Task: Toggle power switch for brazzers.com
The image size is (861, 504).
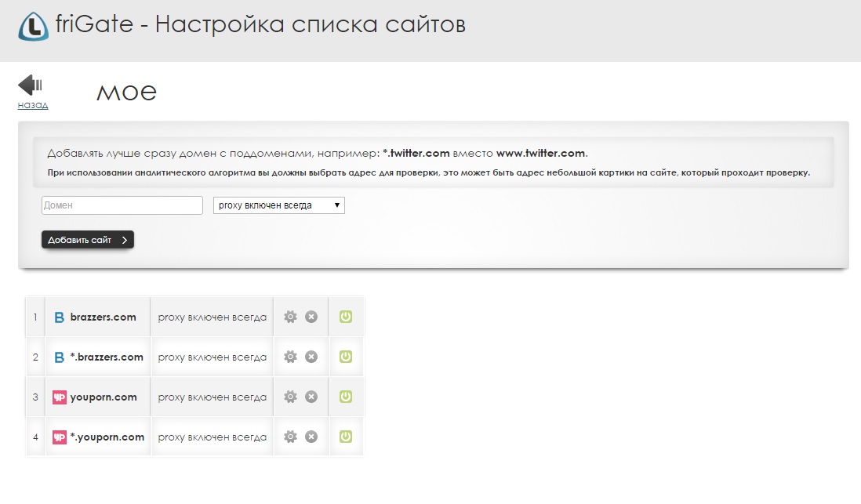Action: click(346, 317)
